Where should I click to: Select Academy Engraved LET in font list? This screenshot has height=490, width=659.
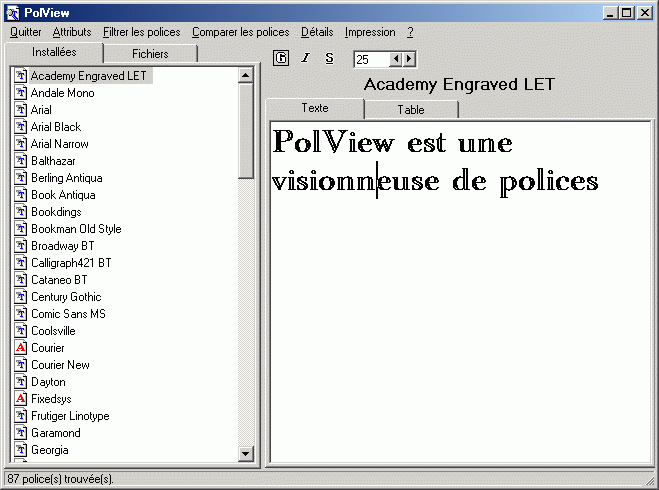(89, 76)
